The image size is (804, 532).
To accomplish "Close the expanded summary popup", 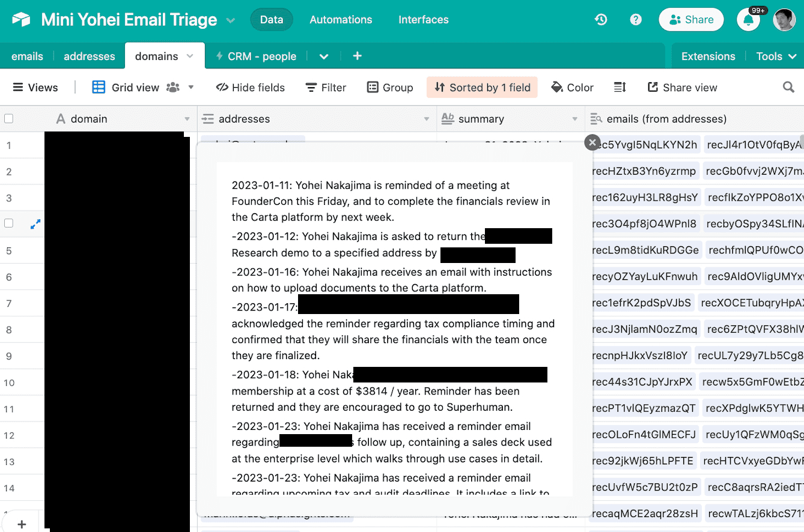I will pyautogui.click(x=592, y=142).
